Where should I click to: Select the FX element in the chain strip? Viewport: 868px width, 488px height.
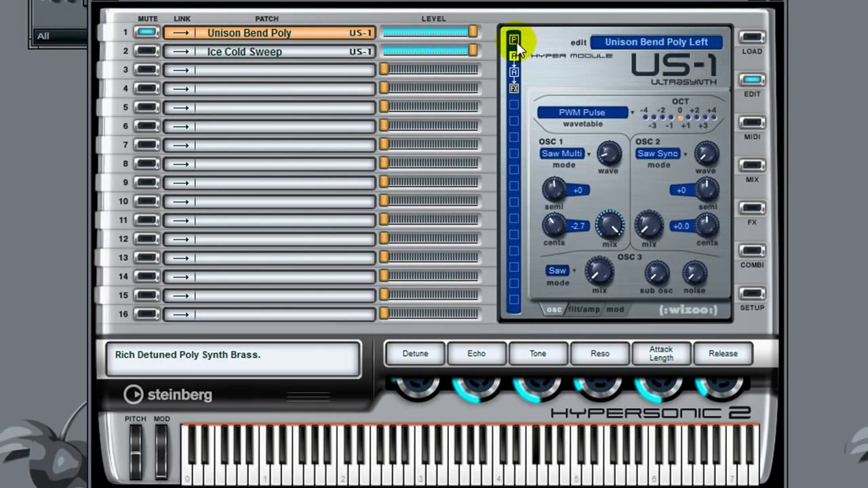(514, 89)
